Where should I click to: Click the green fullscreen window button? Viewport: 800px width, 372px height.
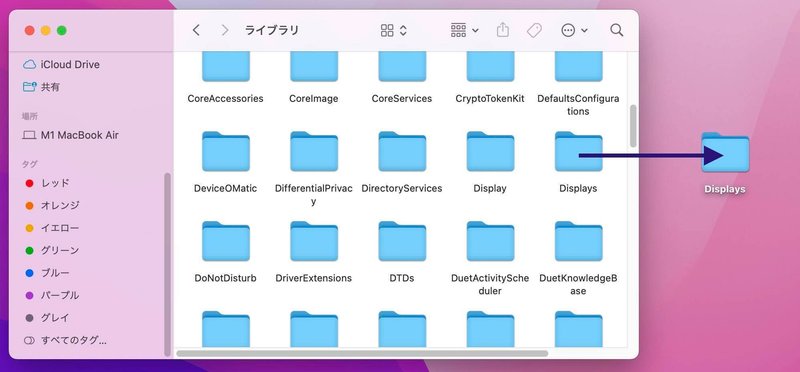coord(62,31)
